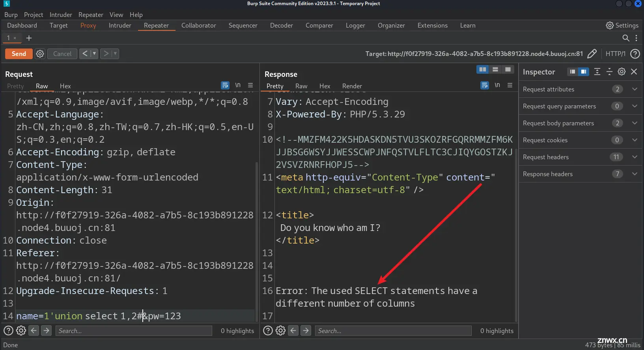Close the Inspector panel

(634, 72)
